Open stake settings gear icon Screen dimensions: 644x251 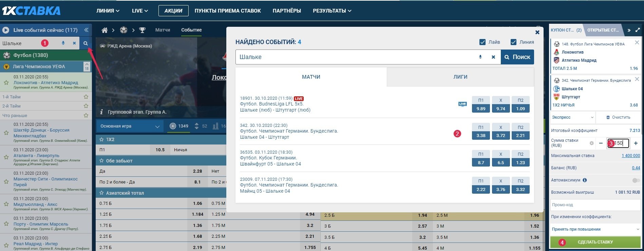pos(592,143)
